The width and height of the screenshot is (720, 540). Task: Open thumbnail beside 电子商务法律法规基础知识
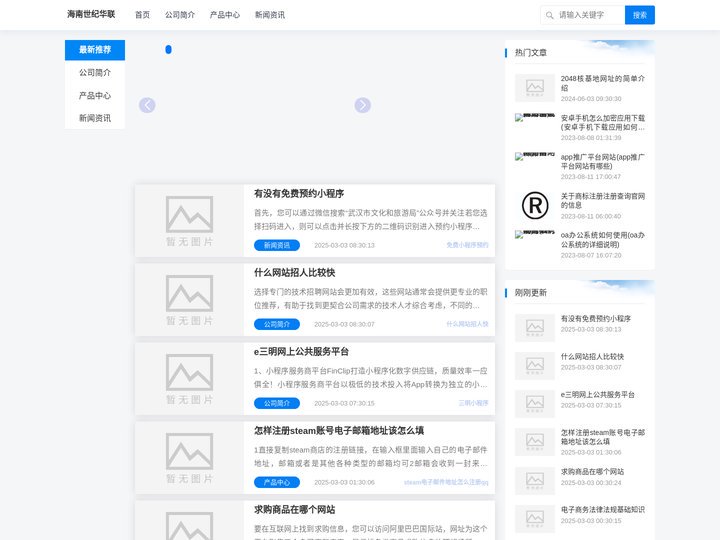click(534, 519)
